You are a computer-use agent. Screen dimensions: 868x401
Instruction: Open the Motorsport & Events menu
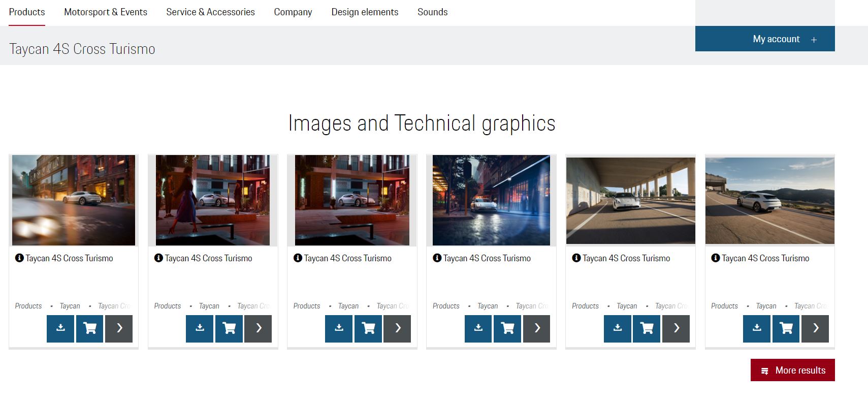tap(106, 12)
